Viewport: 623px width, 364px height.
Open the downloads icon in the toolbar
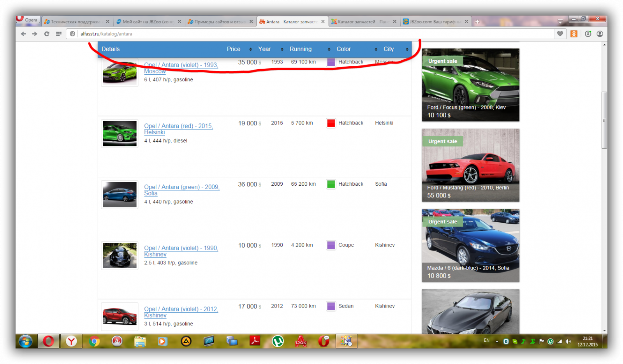click(588, 34)
